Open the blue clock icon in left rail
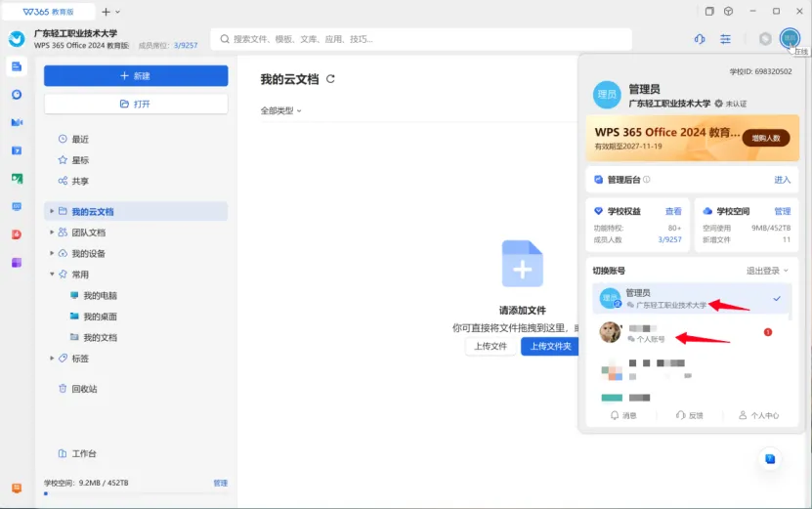Image resolution: width=812 pixels, height=509 pixels. (x=17, y=95)
